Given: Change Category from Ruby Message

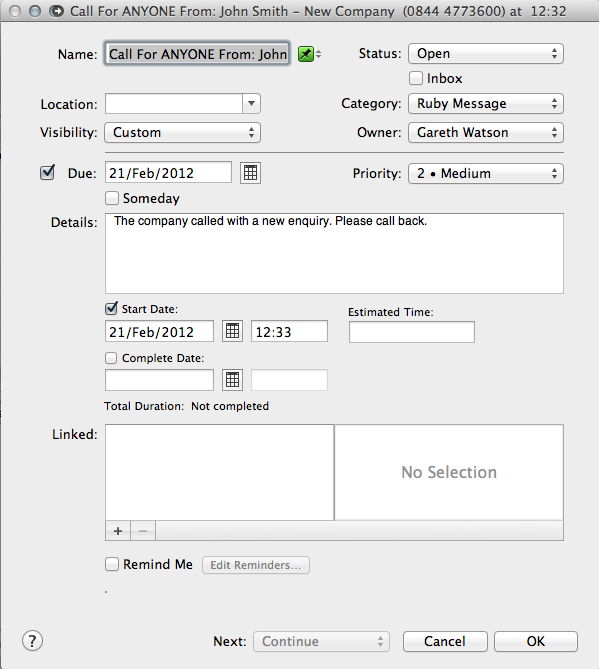Looking at the screenshot, I should 486,104.
